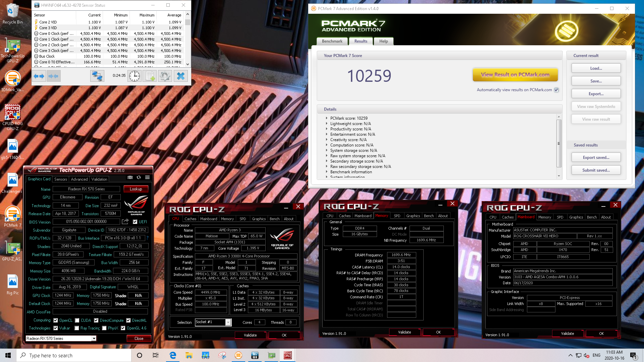Screen dimensions: 644x362
Task: Open TechPowerUp GPU-Z desktop shortcut
Action: pos(12,51)
